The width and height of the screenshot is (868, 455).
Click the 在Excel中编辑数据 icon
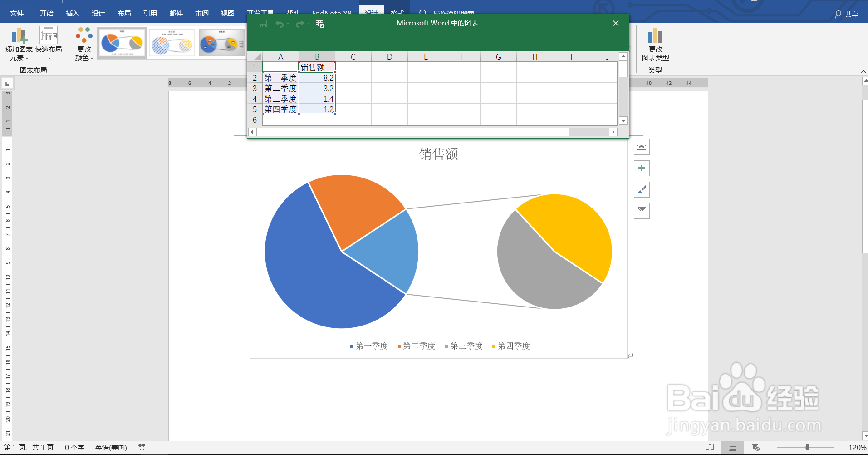click(320, 24)
